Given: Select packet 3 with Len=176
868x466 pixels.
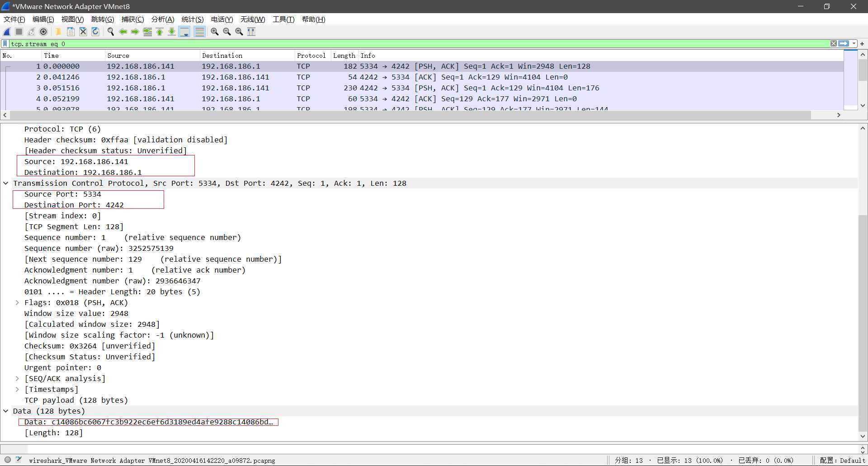Looking at the screenshot, I should pyautogui.click(x=422, y=88).
